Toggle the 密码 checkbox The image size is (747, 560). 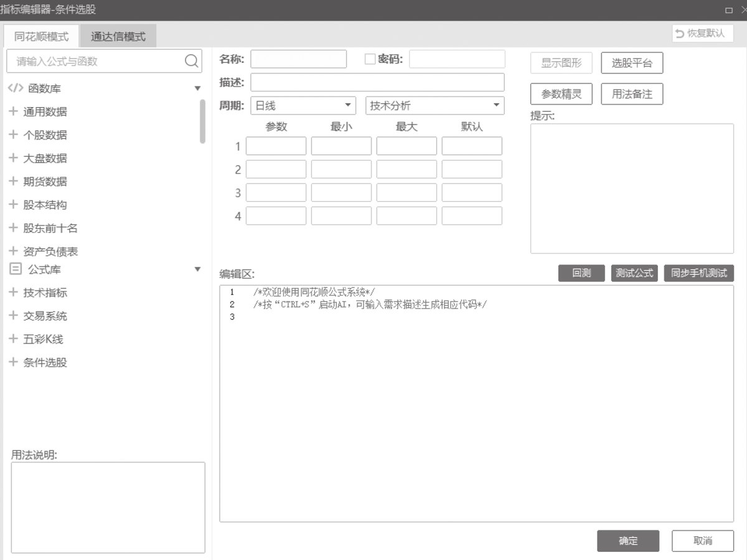pyautogui.click(x=370, y=59)
